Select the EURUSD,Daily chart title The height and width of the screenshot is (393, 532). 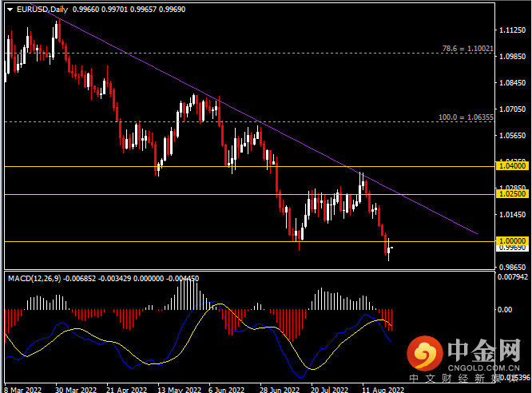[42, 10]
